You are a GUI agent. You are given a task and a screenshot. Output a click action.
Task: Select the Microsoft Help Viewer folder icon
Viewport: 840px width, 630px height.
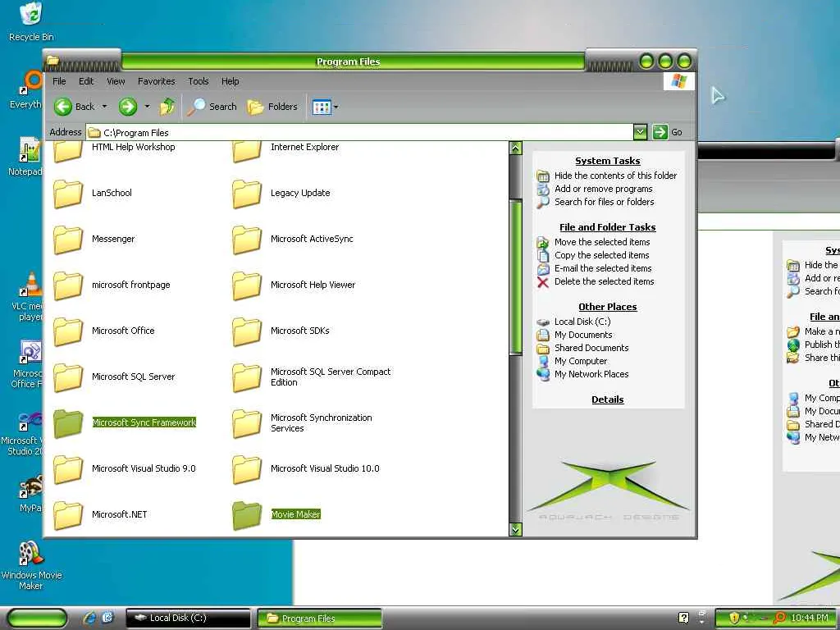[x=247, y=285]
